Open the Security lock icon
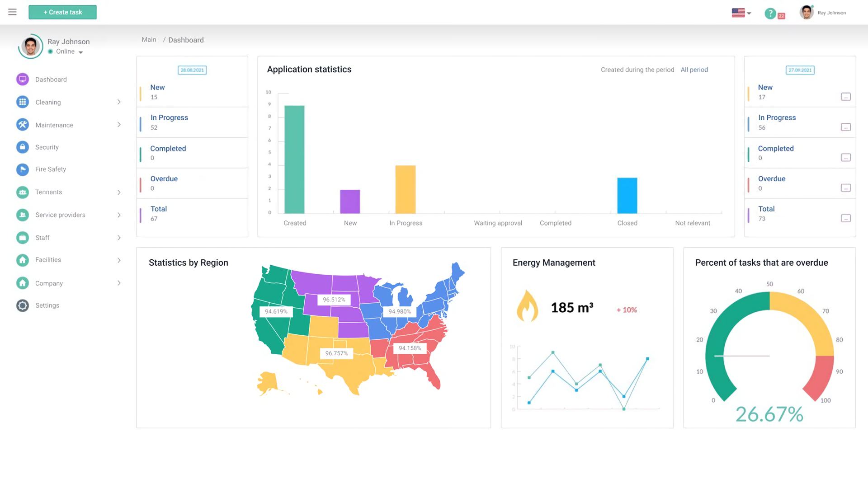This screenshot has height=488, width=868. 23,147
